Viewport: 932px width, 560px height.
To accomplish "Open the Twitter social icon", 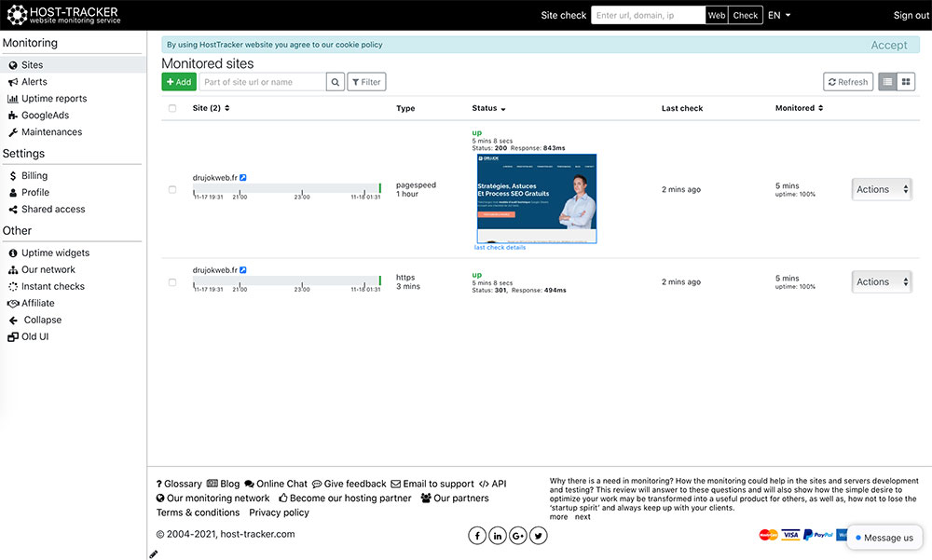I will (x=538, y=536).
